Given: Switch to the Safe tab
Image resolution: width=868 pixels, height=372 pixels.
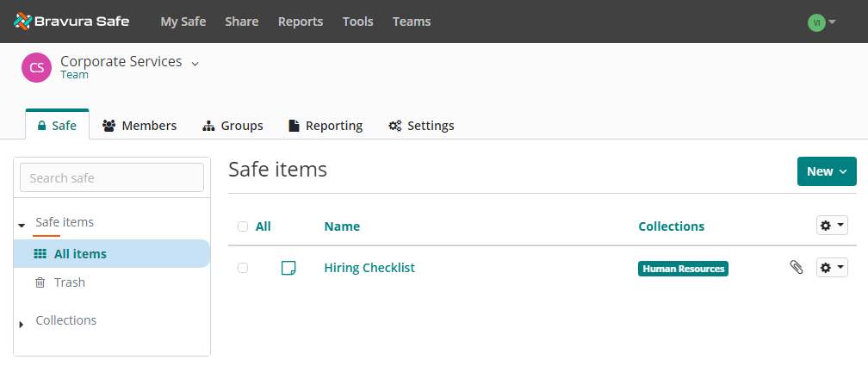Looking at the screenshot, I should pos(57,125).
